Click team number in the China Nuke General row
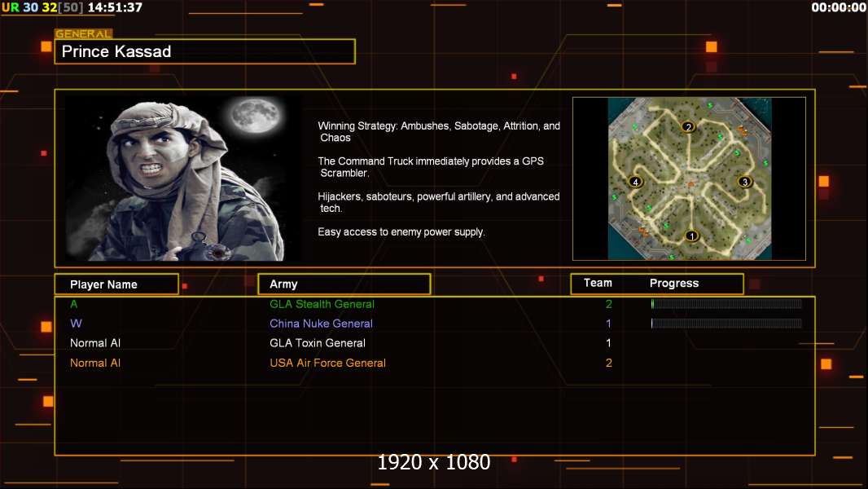Image resolution: width=868 pixels, height=489 pixels. (608, 324)
